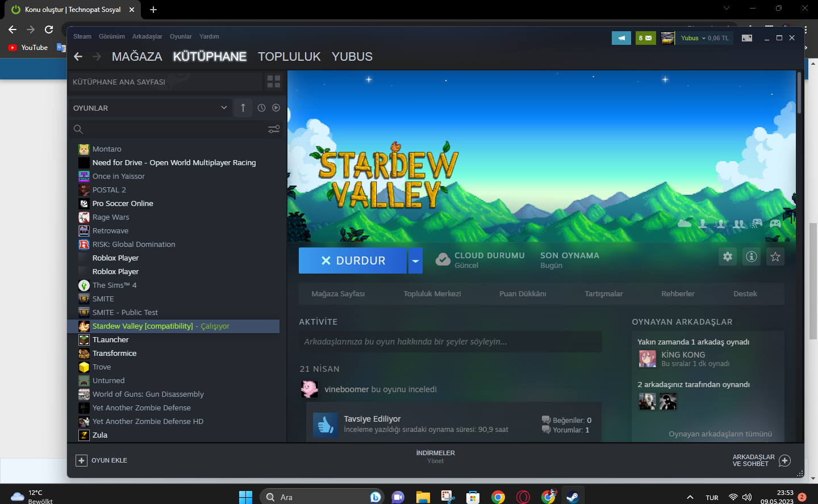Click the Rage Wars game icon
The height and width of the screenshot is (504, 818).
click(84, 217)
